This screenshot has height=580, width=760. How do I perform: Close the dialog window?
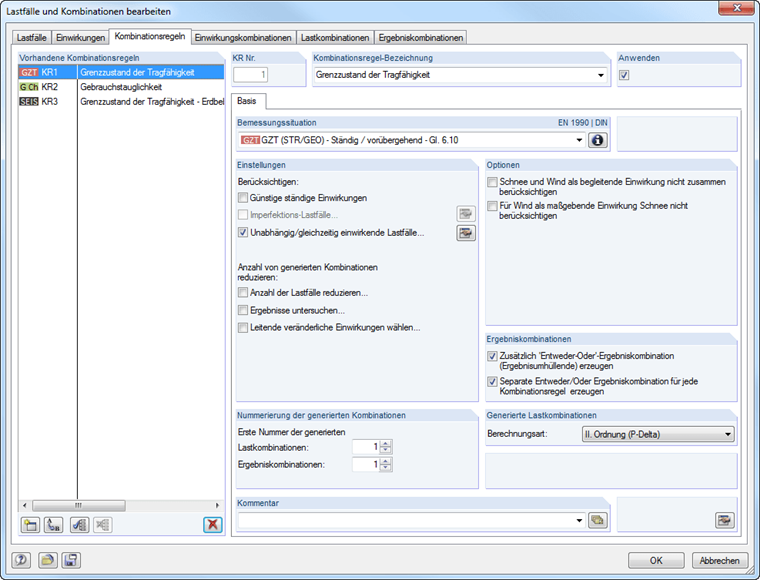pyautogui.click(x=736, y=8)
